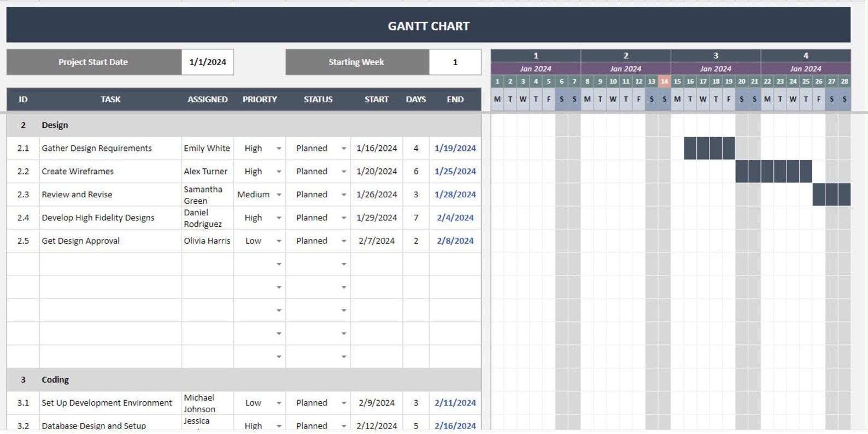The image size is (868, 434).
Task: Click the STATUS column header
Action: tap(318, 99)
